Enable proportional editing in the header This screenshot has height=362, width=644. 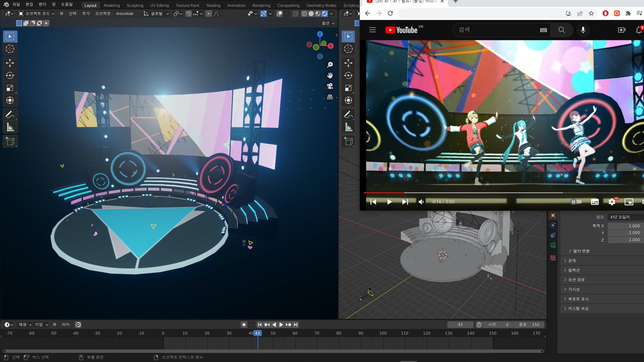[x=209, y=14]
